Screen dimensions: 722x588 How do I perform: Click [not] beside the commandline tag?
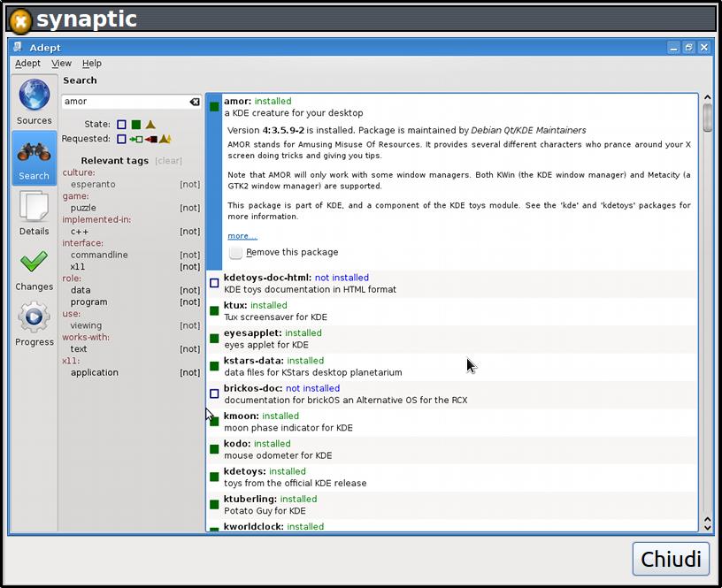point(189,255)
